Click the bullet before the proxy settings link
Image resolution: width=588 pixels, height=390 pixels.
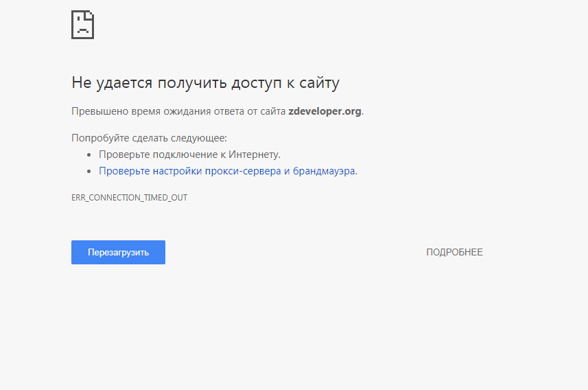(89, 172)
